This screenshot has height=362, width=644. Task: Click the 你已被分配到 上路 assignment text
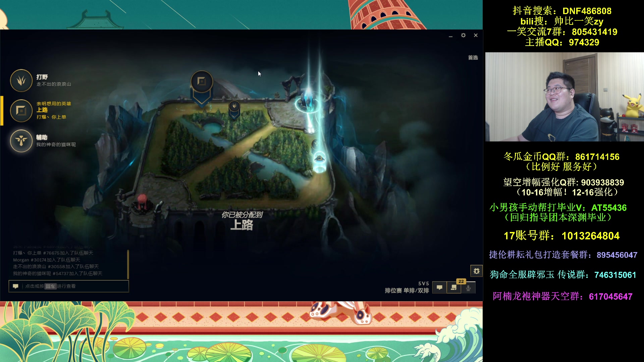pos(242,221)
